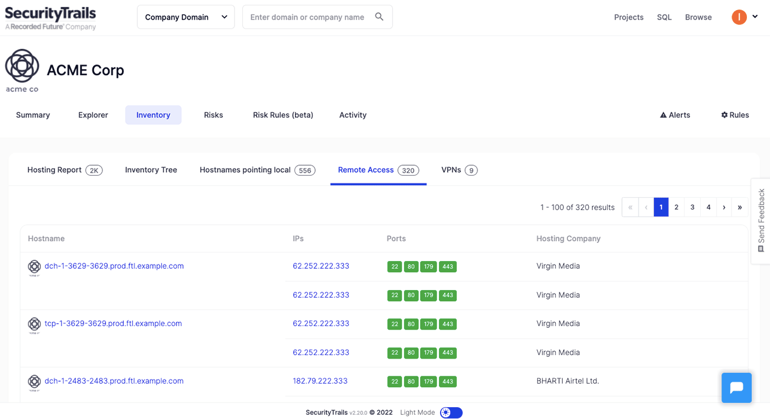Click port 179 badge in dch-1-3629 row
This screenshot has width=770, height=419.
(429, 267)
